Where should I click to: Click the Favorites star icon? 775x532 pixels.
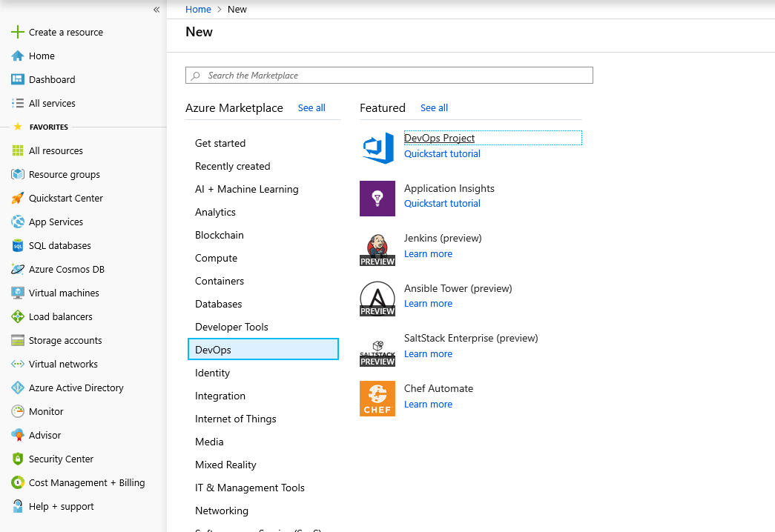tap(18, 127)
